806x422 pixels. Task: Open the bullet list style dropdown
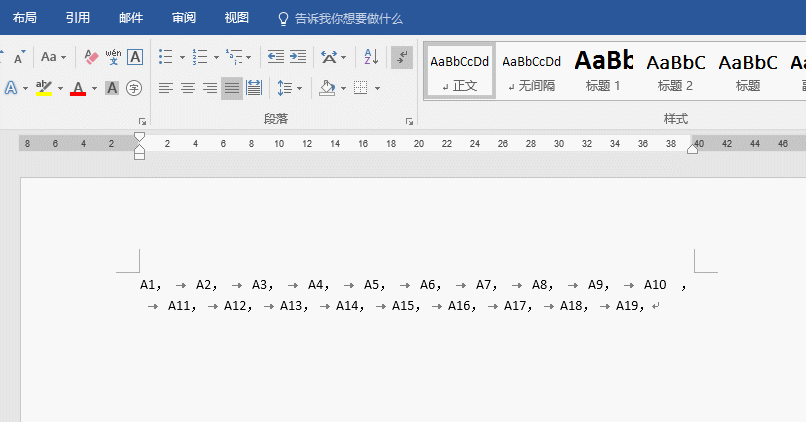click(181, 58)
